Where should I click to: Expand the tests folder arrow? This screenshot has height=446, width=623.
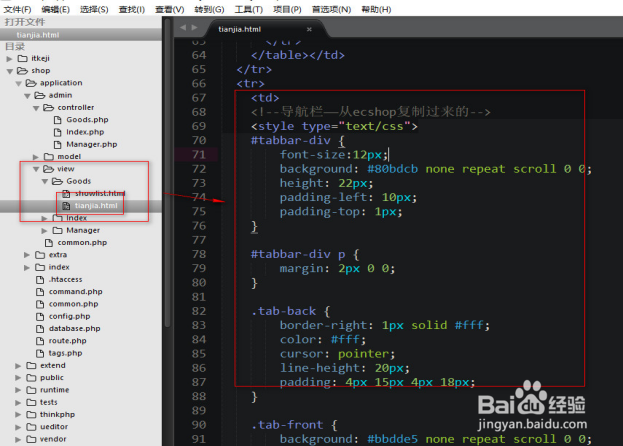click(x=18, y=402)
